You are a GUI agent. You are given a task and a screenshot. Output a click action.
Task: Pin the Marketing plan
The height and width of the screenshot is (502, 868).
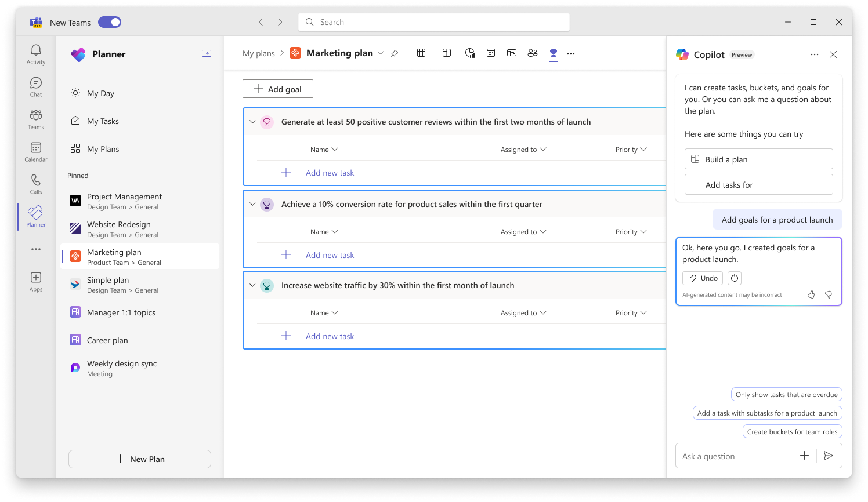[x=395, y=53]
